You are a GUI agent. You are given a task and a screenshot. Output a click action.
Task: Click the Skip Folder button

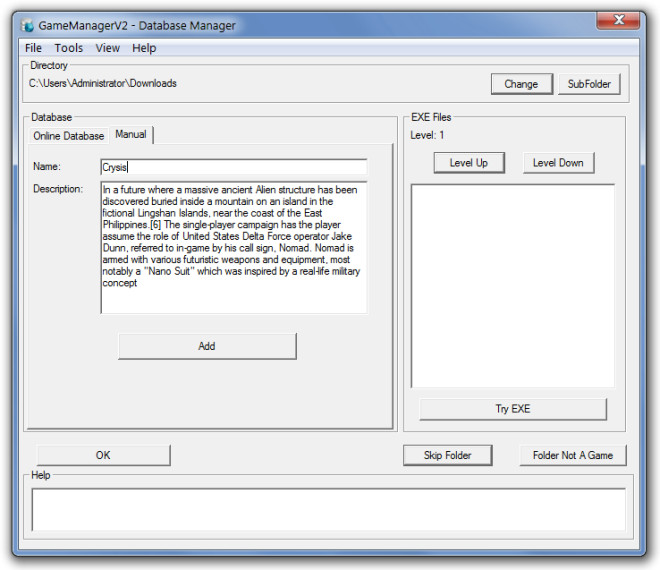tap(447, 455)
